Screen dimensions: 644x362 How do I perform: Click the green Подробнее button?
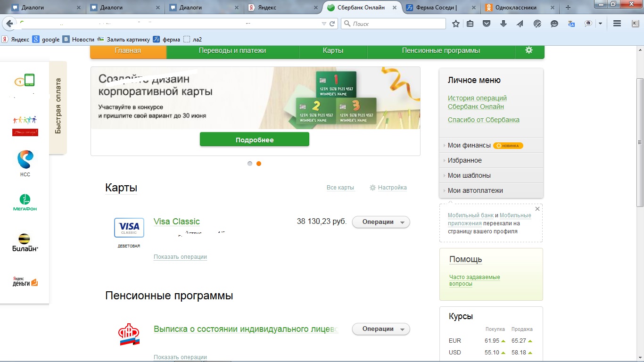(x=255, y=140)
